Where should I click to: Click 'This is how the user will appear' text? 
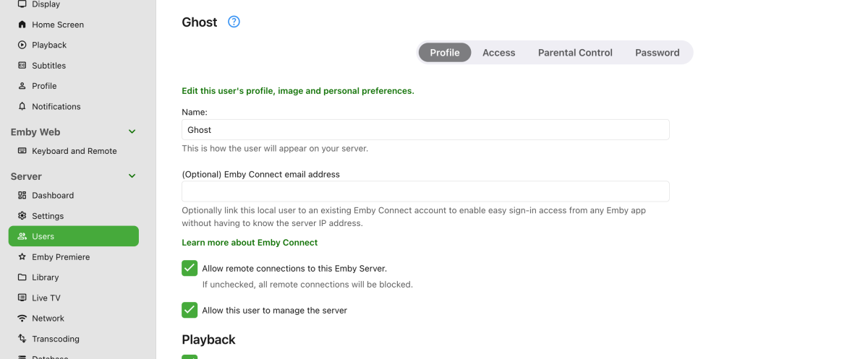coord(275,149)
